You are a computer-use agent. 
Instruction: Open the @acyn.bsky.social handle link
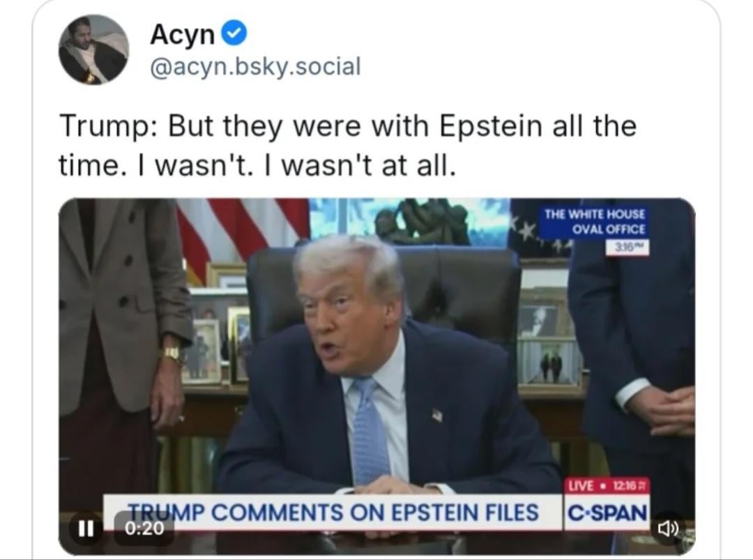pos(255,67)
